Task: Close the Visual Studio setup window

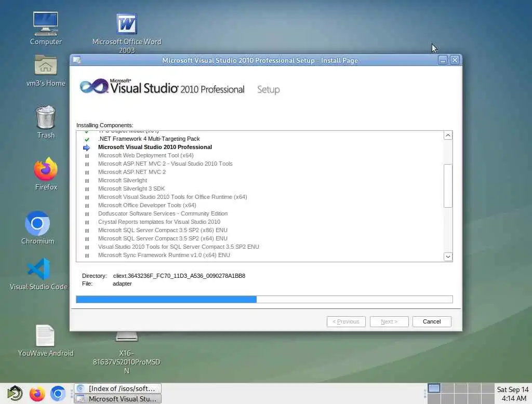Action: click(x=455, y=60)
